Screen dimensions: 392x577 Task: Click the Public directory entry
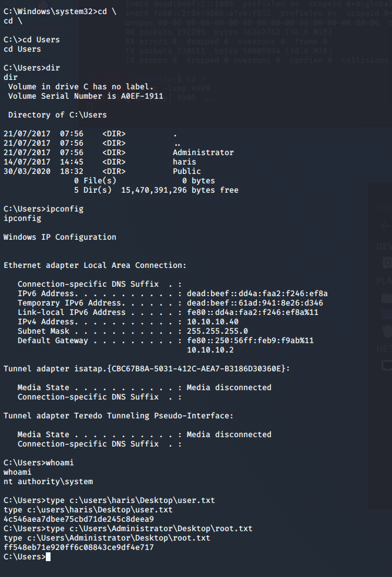click(x=186, y=172)
